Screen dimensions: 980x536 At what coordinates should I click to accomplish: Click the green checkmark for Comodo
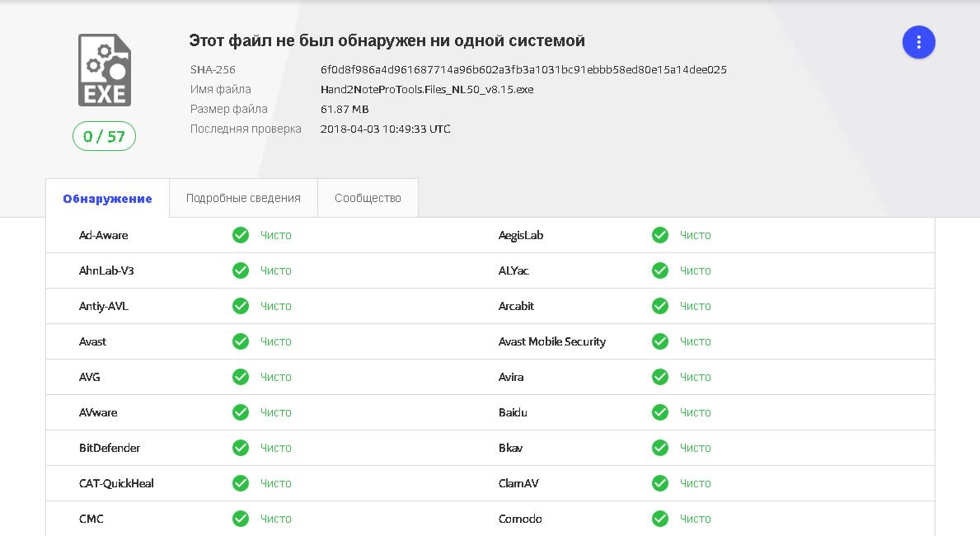660,519
